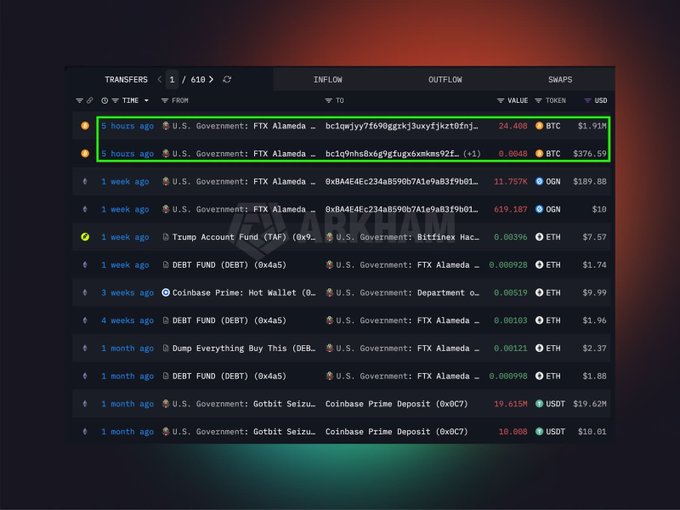680x510 pixels.
Task: Select the TRANSFERS tab heading
Action: coord(126,79)
